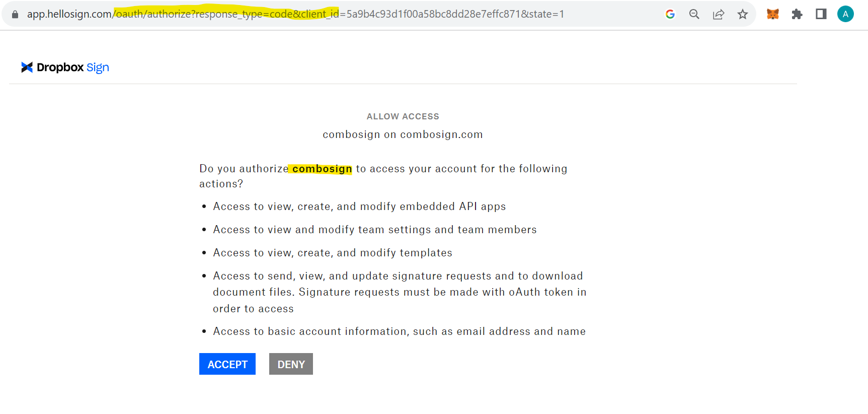
Task: Toggle the browser side panel icon
Action: 821,14
